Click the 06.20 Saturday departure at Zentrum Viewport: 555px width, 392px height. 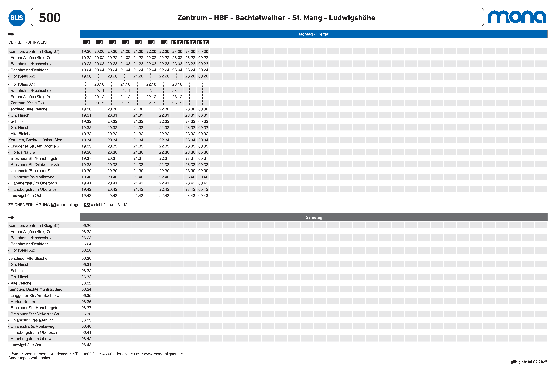[86, 226]
